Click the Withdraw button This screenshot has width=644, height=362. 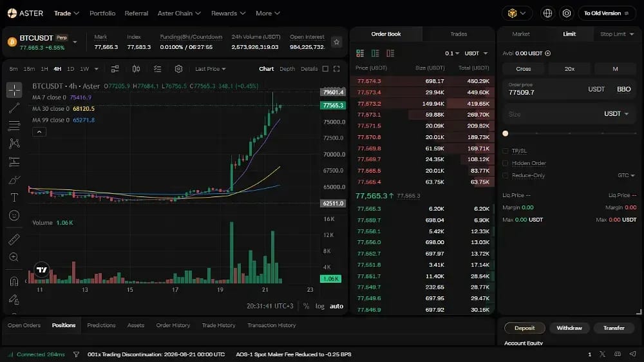click(569, 328)
